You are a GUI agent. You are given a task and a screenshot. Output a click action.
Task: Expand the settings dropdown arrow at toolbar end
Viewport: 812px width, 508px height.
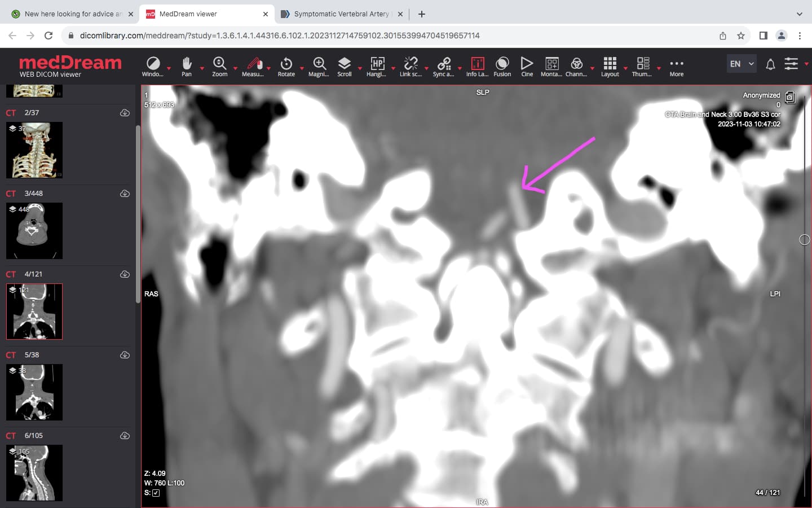(806, 64)
